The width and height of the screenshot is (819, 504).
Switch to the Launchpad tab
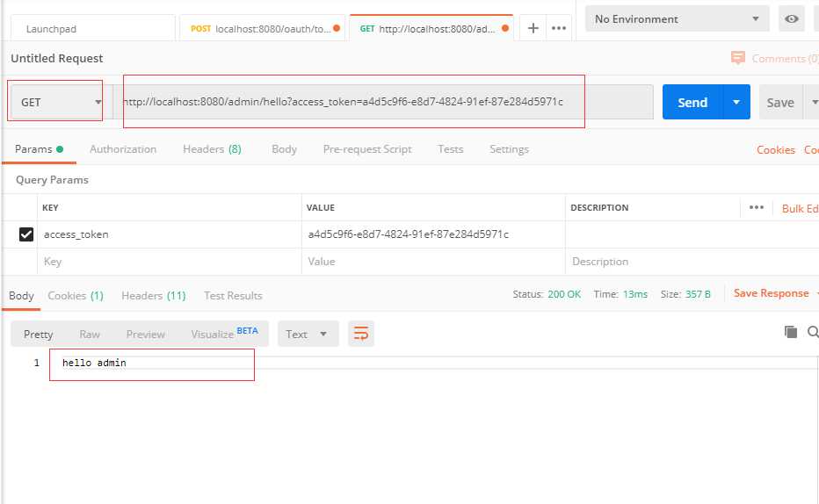[x=93, y=29]
